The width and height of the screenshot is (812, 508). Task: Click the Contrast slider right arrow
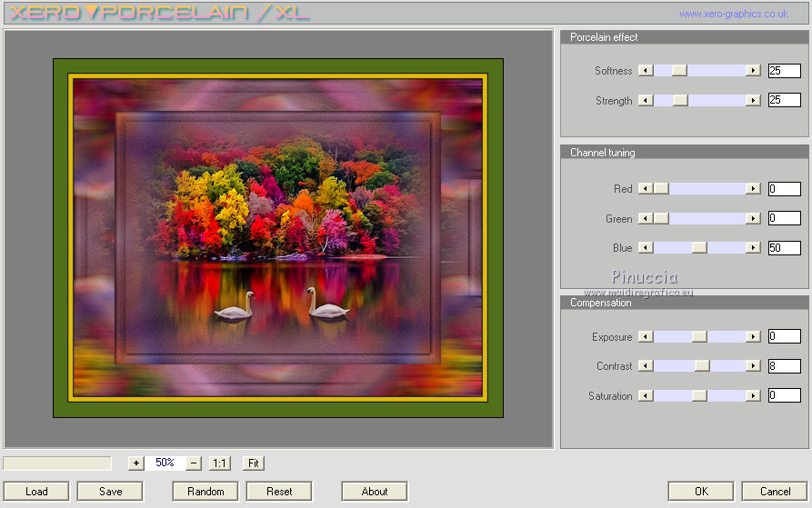click(x=753, y=366)
